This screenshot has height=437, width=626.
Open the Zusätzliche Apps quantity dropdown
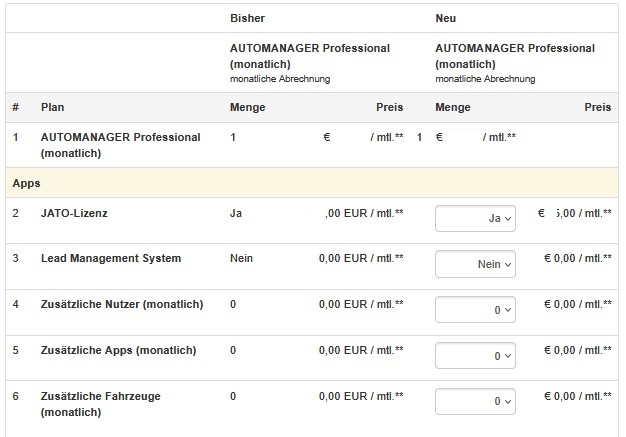tap(476, 356)
